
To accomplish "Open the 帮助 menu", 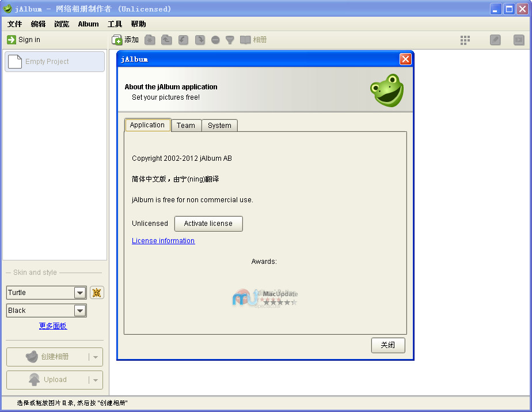I will [x=138, y=24].
